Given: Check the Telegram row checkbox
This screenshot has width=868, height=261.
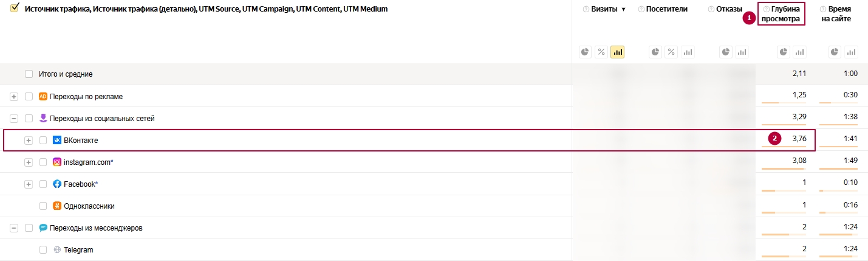Looking at the screenshot, I should [43, 249].
